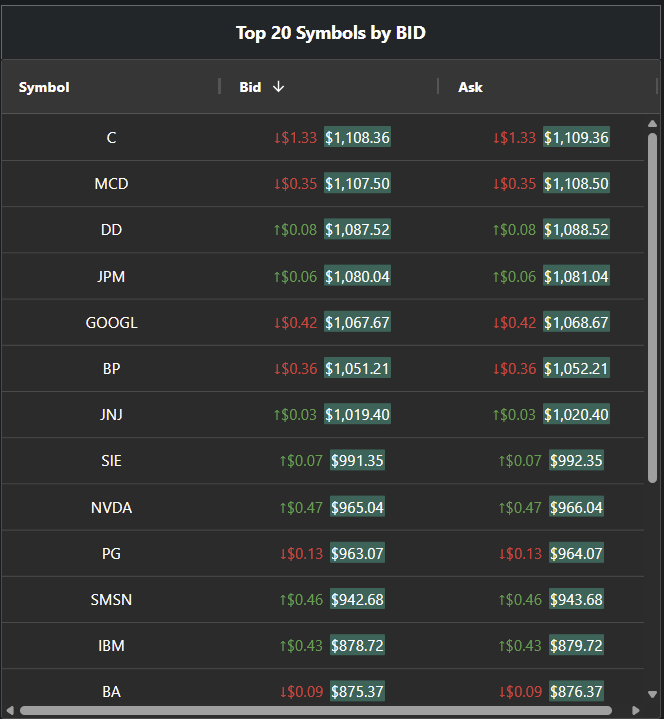This screenshot has width=664, height=719.
Task: Click the horizontal scrollbar thumb
Action: (x=315, y=710)
